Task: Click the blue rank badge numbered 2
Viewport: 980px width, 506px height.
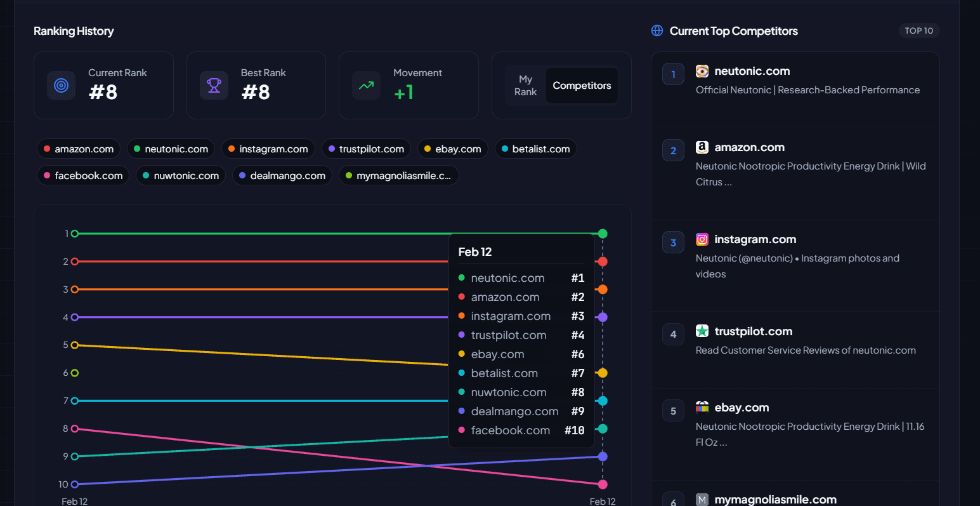Action: click(673, 150)
